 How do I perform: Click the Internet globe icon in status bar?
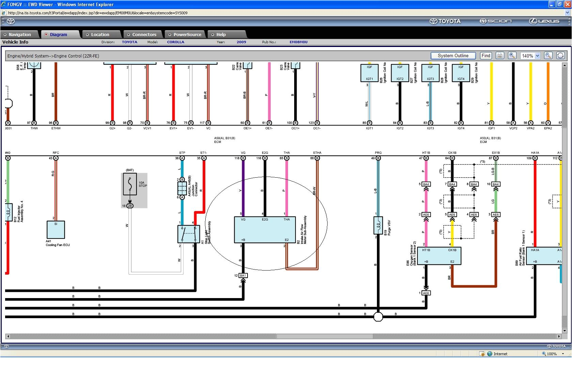(489, 354)
